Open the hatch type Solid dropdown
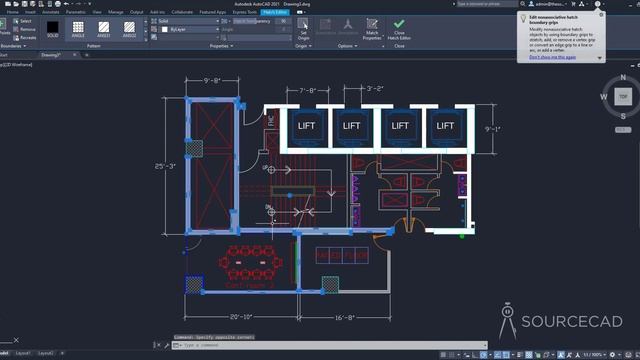This screenshot has height=360, width=640. click(189, 21)
